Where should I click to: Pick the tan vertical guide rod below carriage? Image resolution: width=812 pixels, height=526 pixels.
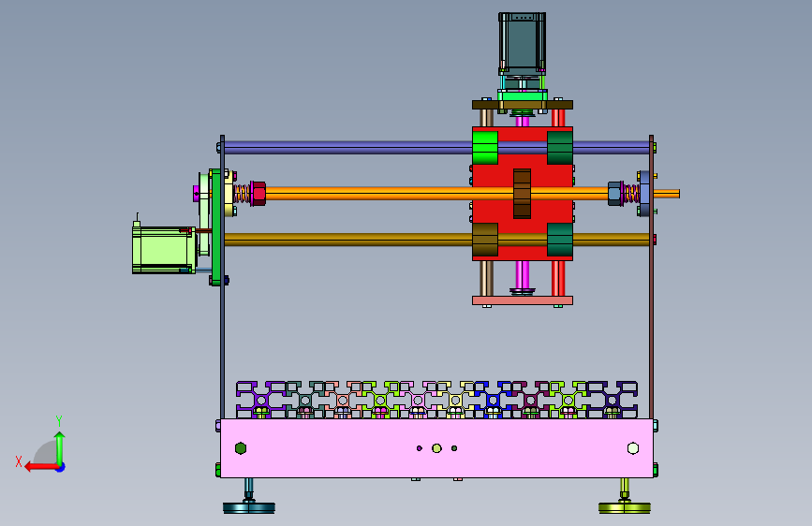(486, 279)
